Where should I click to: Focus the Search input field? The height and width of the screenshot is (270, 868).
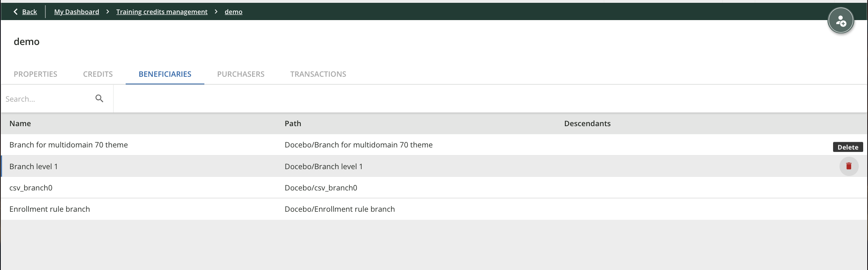coord(46,99)
